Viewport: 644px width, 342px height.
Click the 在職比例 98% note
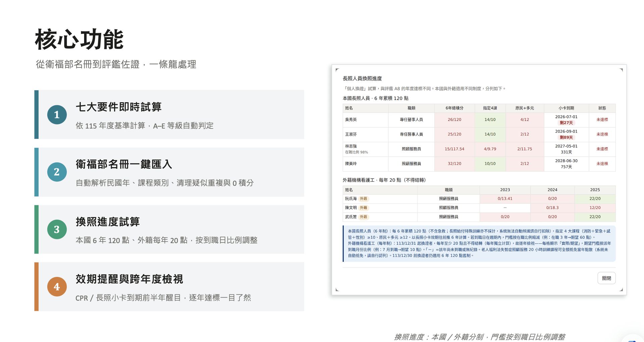pos(357,152)
